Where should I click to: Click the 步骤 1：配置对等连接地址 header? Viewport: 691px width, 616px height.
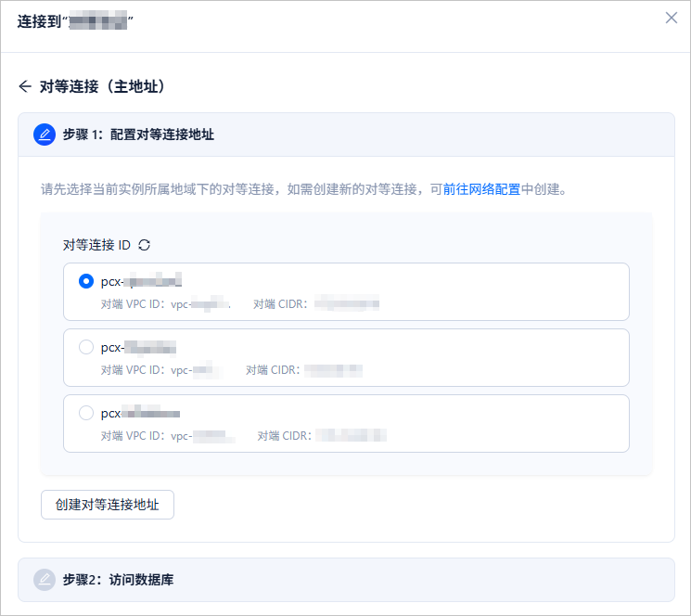coord(346,135)
